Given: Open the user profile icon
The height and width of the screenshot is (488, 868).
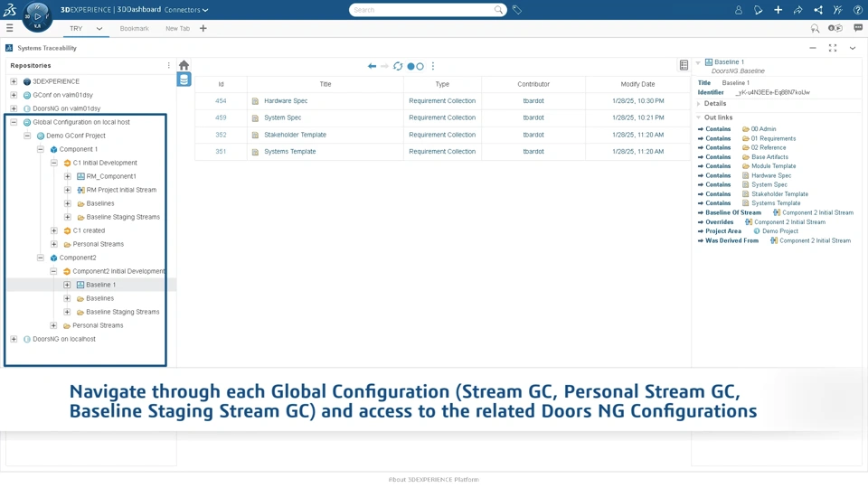Looking at the screenshot, I should click(x=739, y=10).
